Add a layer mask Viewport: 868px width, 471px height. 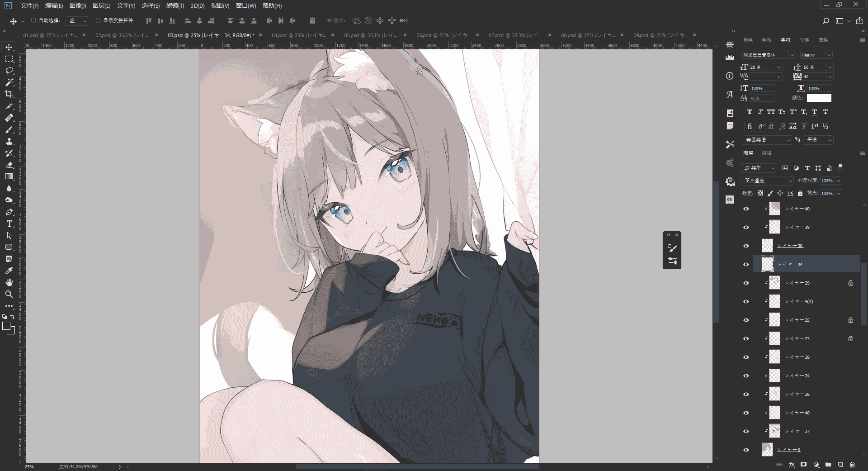[x=804, y=465]
